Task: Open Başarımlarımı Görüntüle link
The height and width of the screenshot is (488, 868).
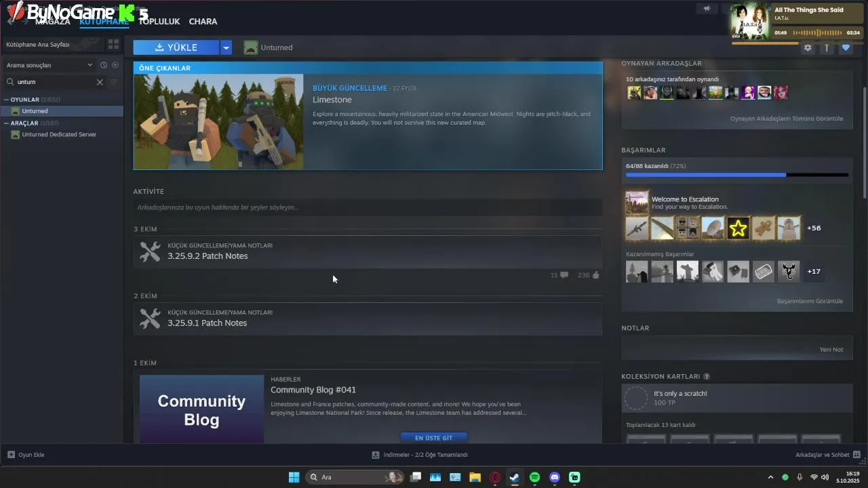Action: [x=810, y=301]
